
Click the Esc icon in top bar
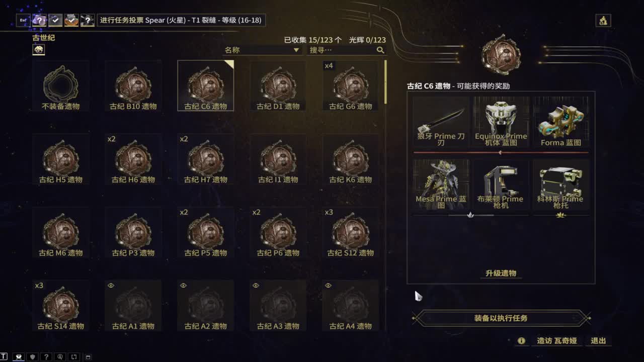click(x=23, y=20)
